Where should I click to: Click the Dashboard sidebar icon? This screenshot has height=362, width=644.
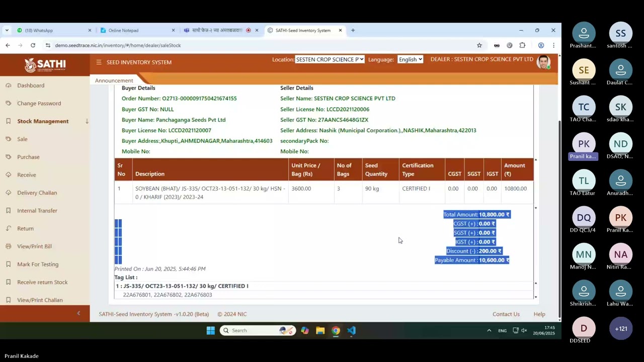point(9,85)
